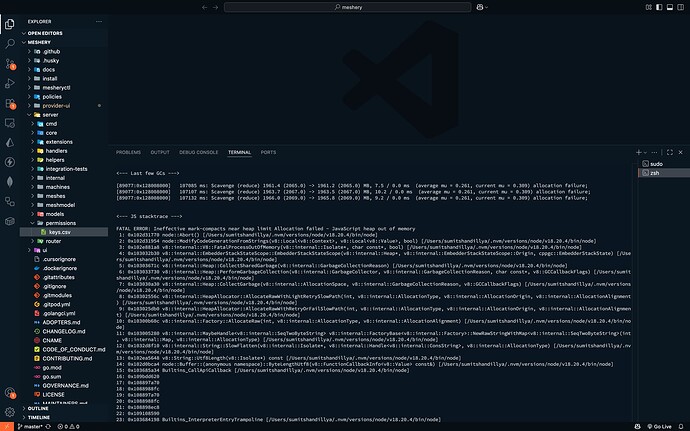
Task: Open the Explorer view in activity bar
Action: pos(10,24)
